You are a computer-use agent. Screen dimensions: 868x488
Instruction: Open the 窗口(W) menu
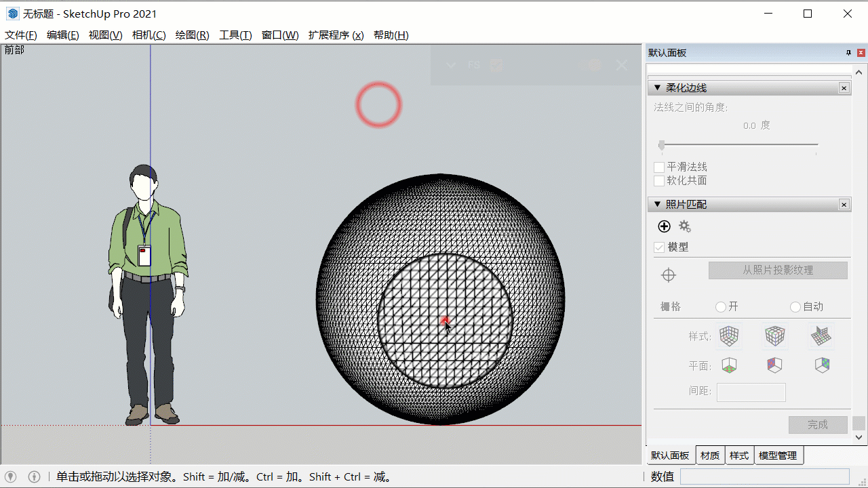[280, 35]
